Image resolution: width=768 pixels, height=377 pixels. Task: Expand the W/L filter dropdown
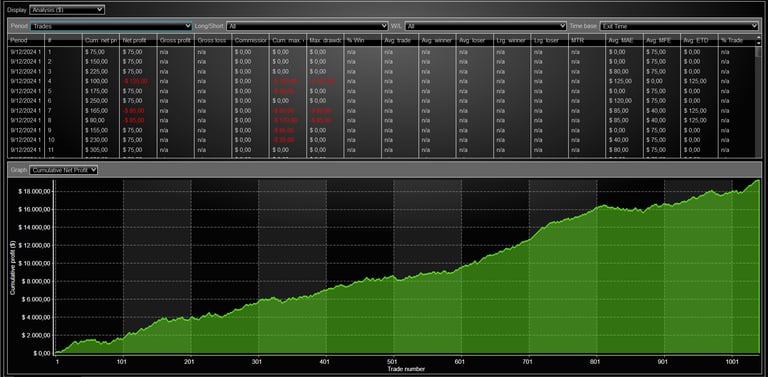485,26
